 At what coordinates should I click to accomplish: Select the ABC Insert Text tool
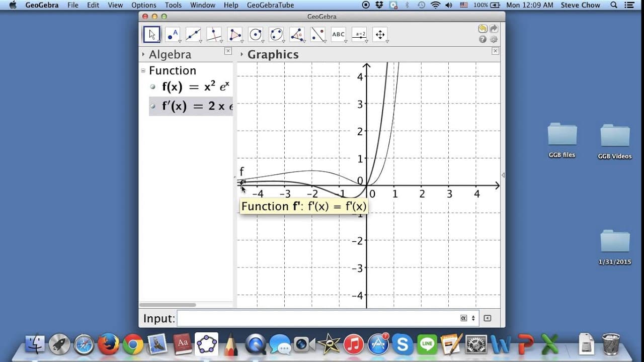point(339,34)
